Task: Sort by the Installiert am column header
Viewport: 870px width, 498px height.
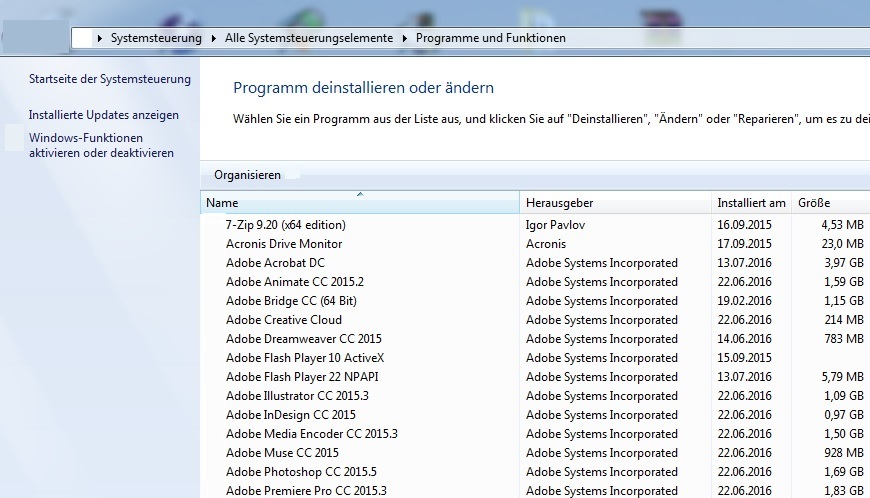Action: click(x=751, y=203)
